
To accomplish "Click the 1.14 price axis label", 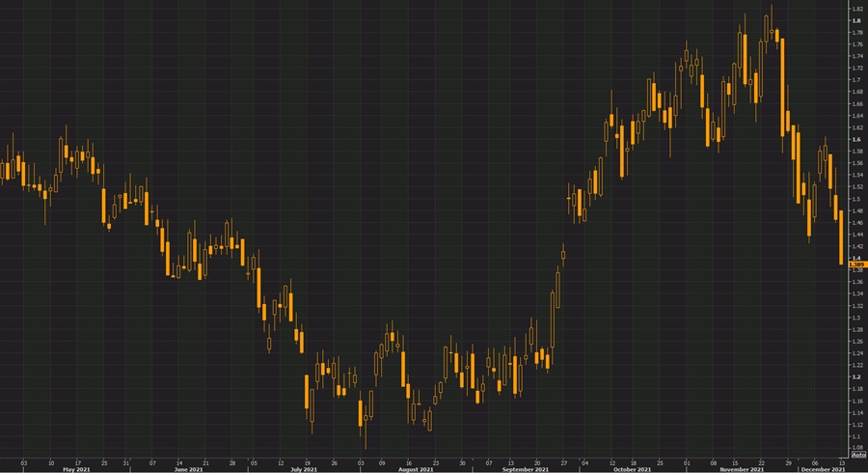I will pyautogui.click(x=857, y=412).
